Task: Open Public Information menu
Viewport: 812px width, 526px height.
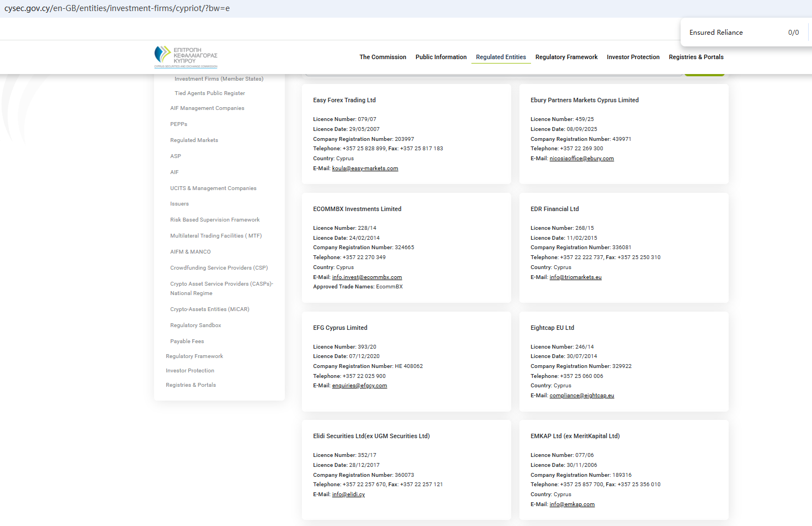Action: [441, 57]
